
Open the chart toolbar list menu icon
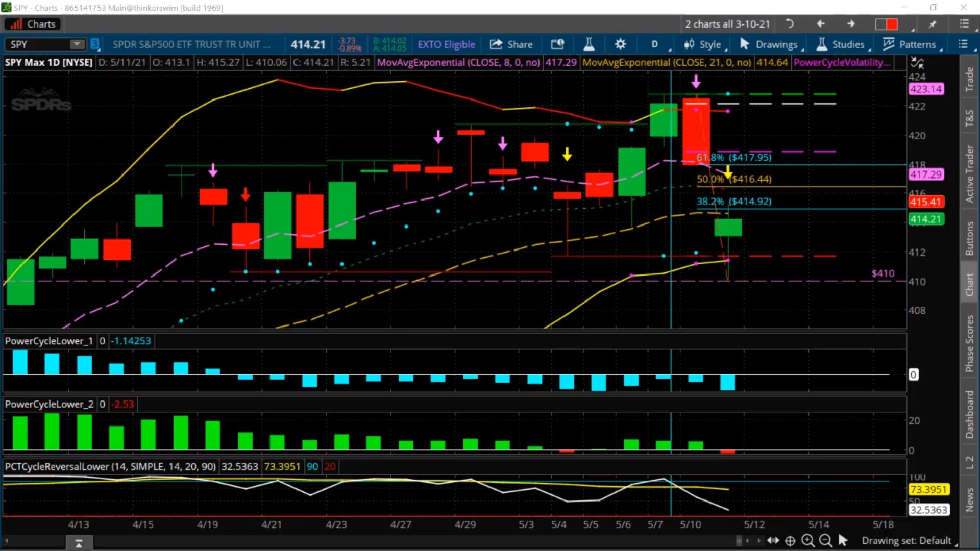point(963,44)
